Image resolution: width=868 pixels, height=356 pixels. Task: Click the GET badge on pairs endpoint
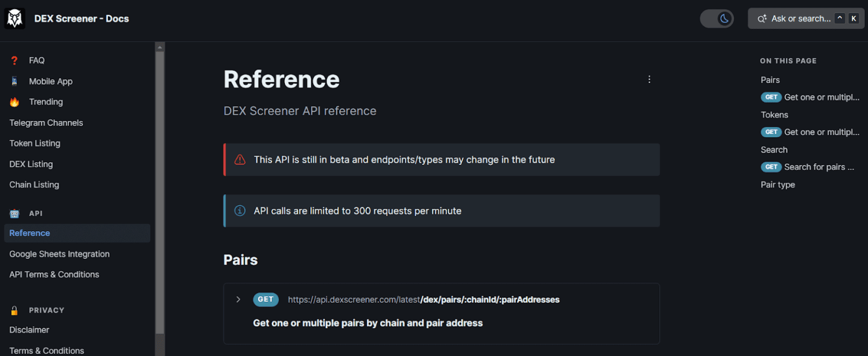[x=266, y=299]
